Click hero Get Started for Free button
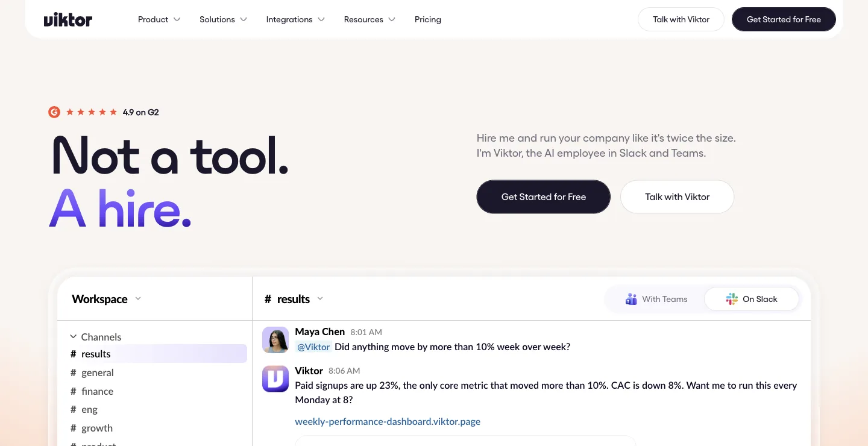868x446 pixels. (x=544, y=196)
